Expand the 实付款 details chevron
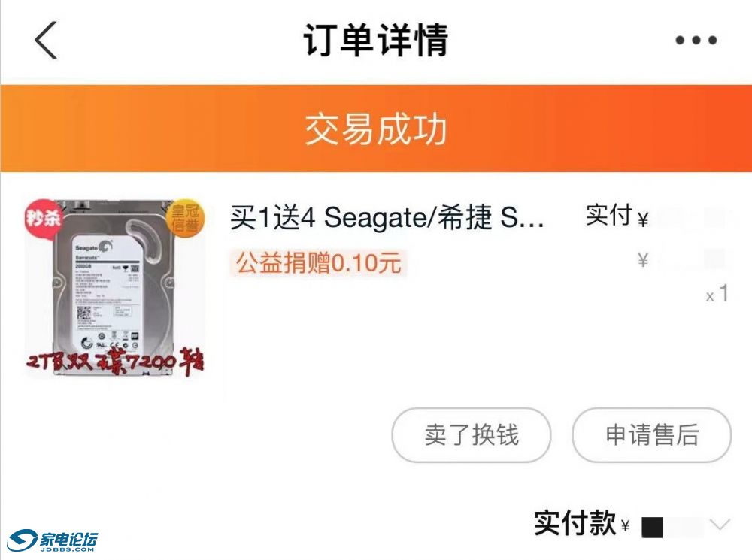The image size is (752, 560). coord(721,524)
